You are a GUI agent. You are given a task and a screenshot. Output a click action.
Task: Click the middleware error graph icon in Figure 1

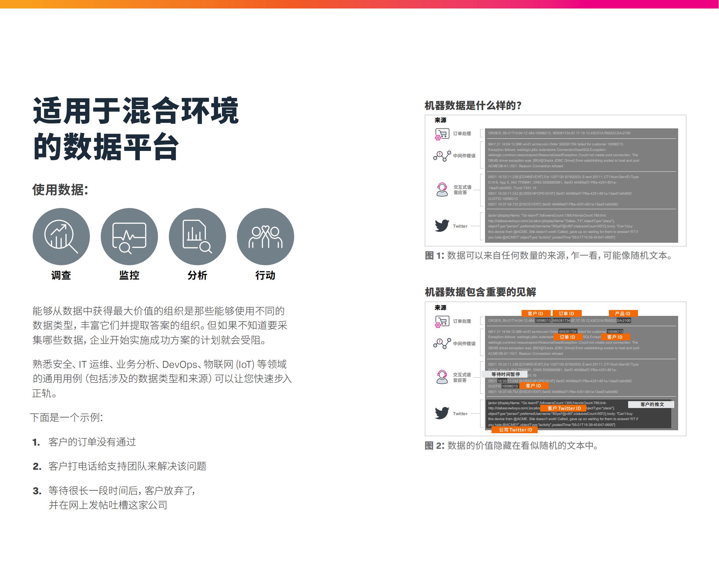click(x=442, y=156)
